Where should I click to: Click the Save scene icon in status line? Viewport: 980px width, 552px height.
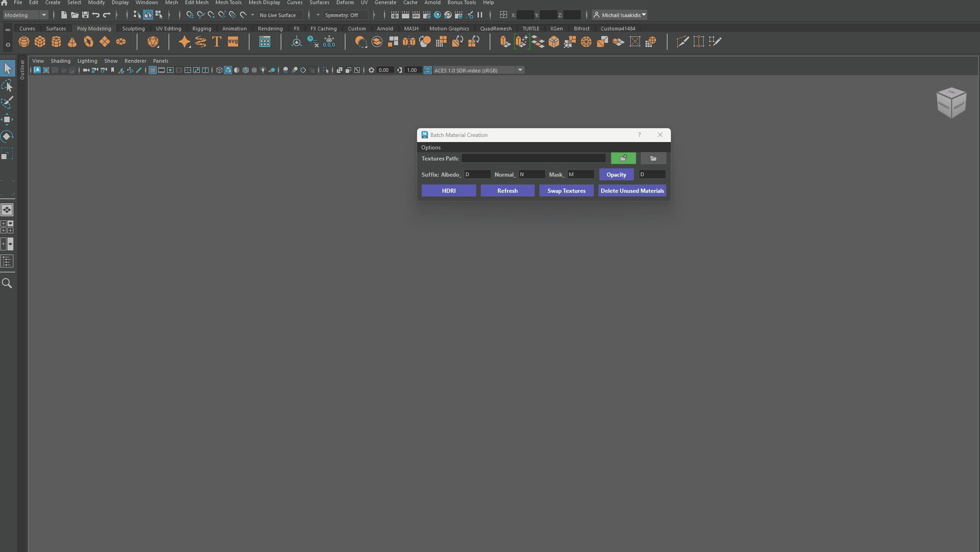click(x=85, y=15)
